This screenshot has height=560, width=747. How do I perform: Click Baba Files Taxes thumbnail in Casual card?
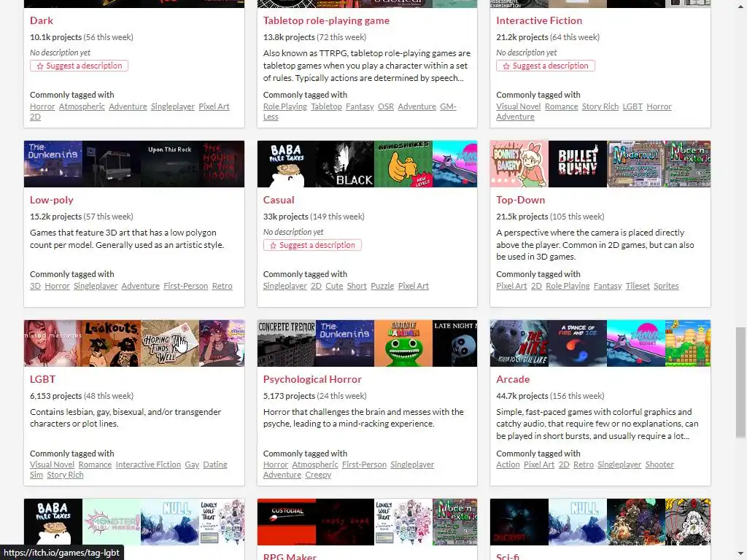(x=286, y=164)
